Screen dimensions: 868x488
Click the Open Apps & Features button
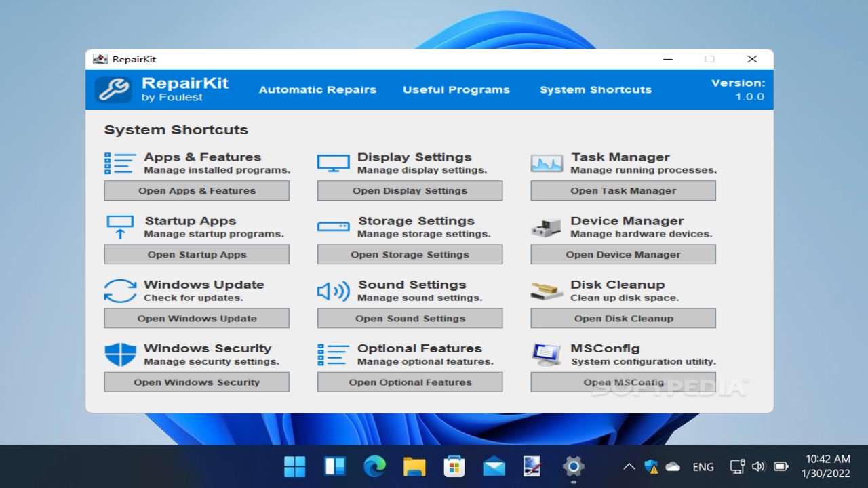(x=197, y=190)
